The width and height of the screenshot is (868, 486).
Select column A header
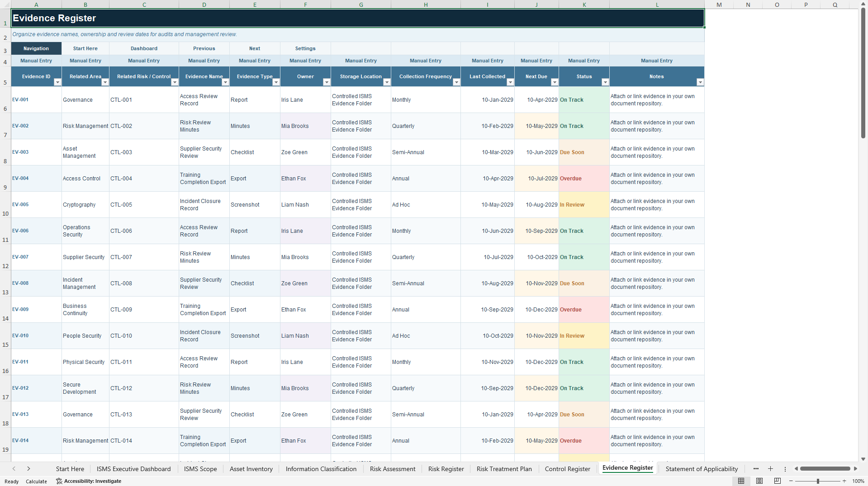[36, 5]
